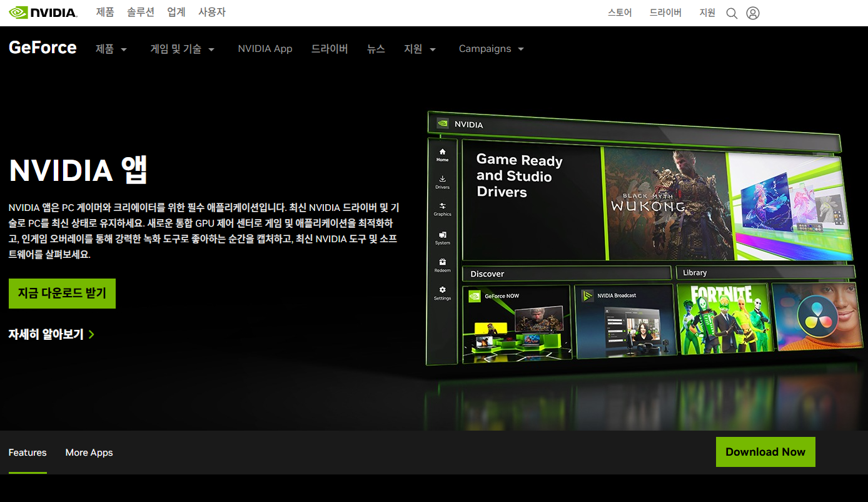The height and width of the screenshot is (502, 868).
Task: Click the NVIDIA logo in top bar
Action: (x=43, y=13)
